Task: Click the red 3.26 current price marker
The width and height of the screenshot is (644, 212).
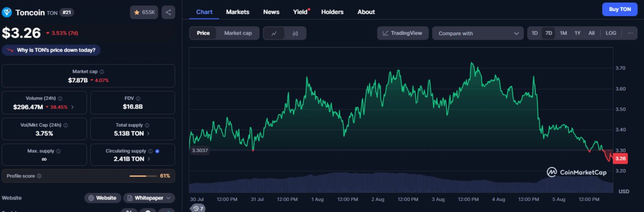Action: click(620, 159)
